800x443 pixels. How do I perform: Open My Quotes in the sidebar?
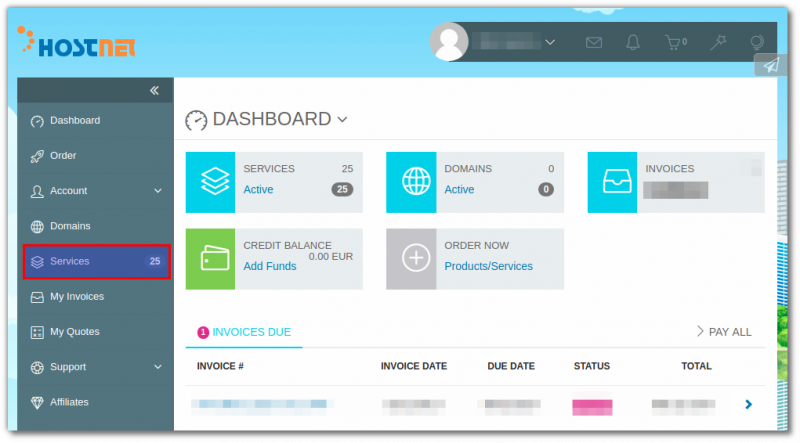[x=95, y=332]
